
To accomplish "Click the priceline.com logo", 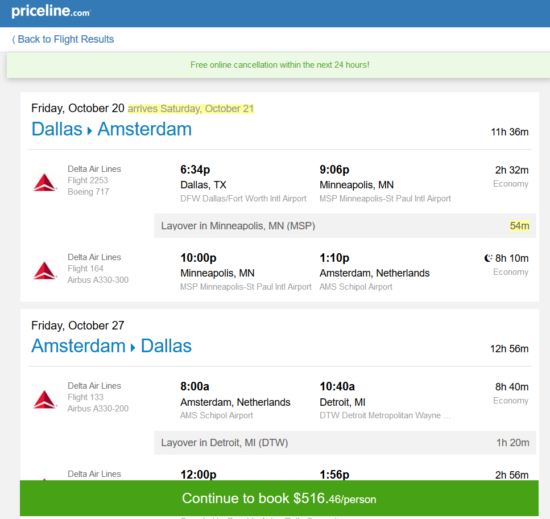I will [x=51, y=12].
